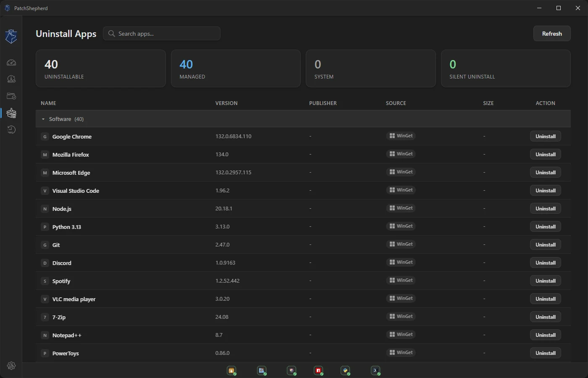Viewport: 588px width, 378px height.
Task: Open the folder with checkmark sidebar icon
Action: pyautogui.click(x=11, y=96)
